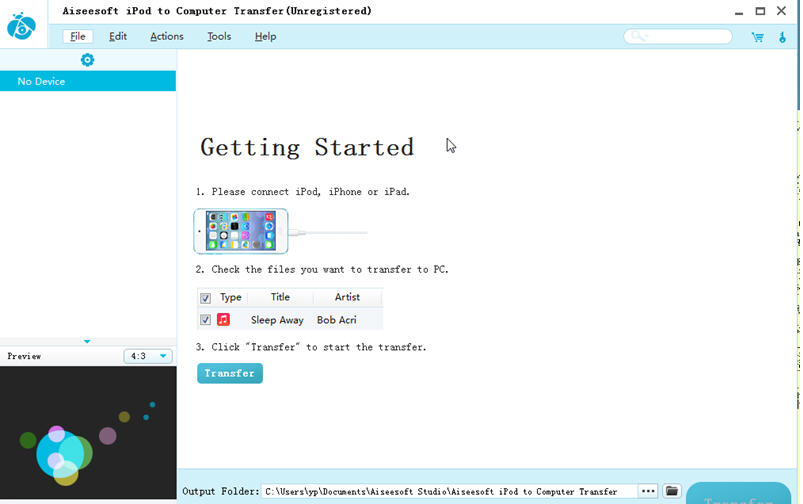803x504 pixels.
Task: Click the search input field
Action: (678, 36)
